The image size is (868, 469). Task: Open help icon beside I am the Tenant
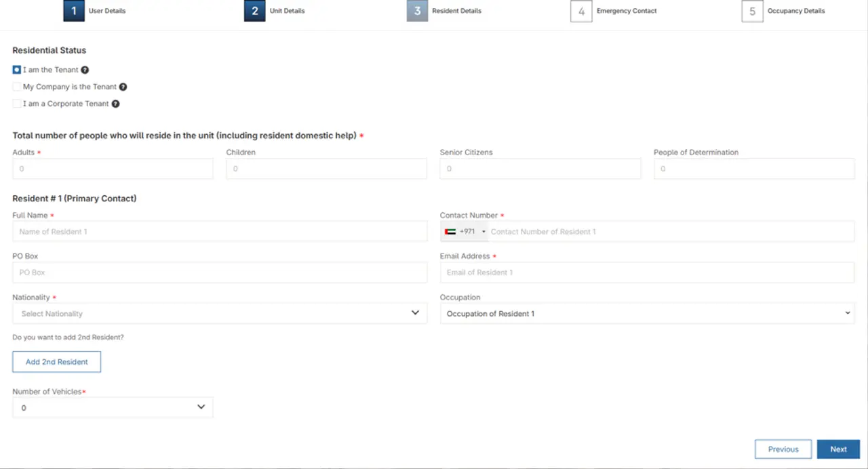pyautogui.click(x=85, y=70)
